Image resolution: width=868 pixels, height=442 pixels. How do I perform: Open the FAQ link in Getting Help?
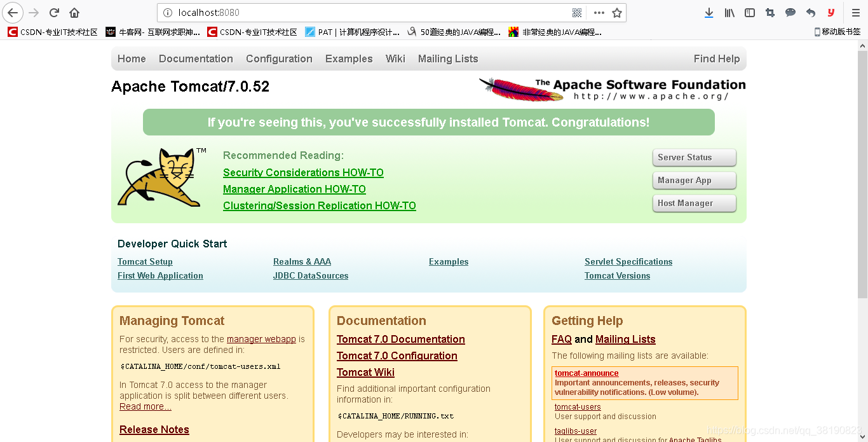pyautogui.click(x=562, y=339)
